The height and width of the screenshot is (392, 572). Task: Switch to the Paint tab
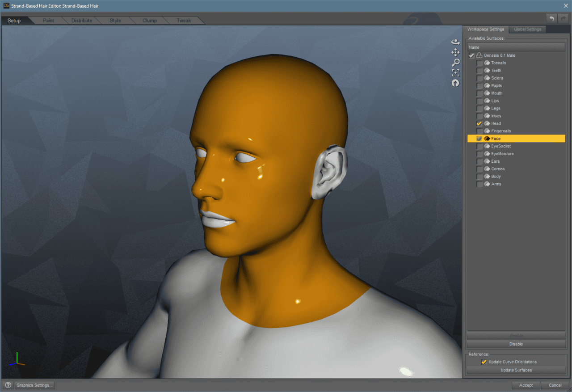point(48,20)
